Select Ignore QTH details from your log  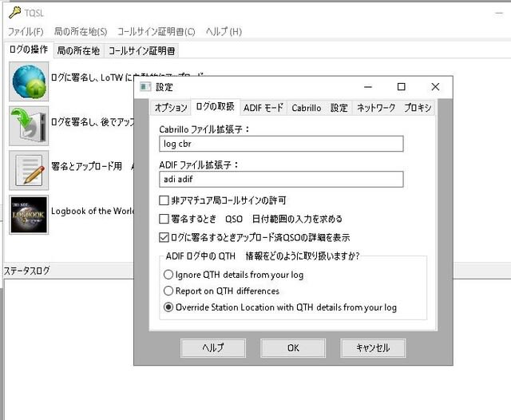tap(168, 275)
